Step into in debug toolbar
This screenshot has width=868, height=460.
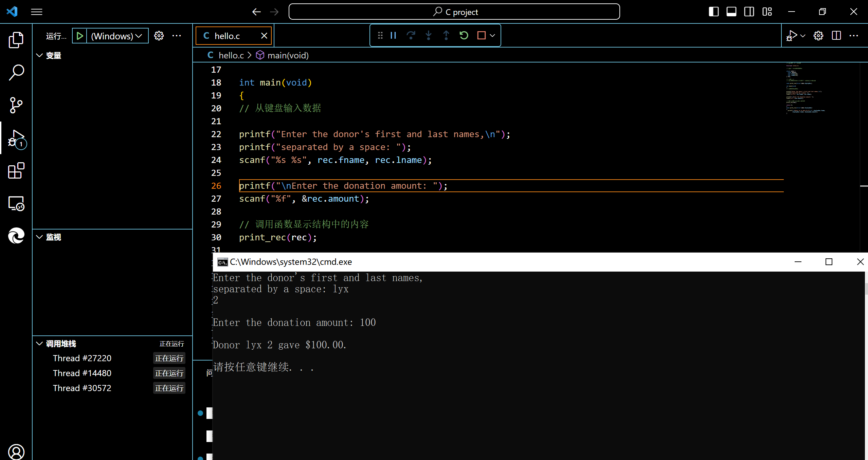(429, 35)
